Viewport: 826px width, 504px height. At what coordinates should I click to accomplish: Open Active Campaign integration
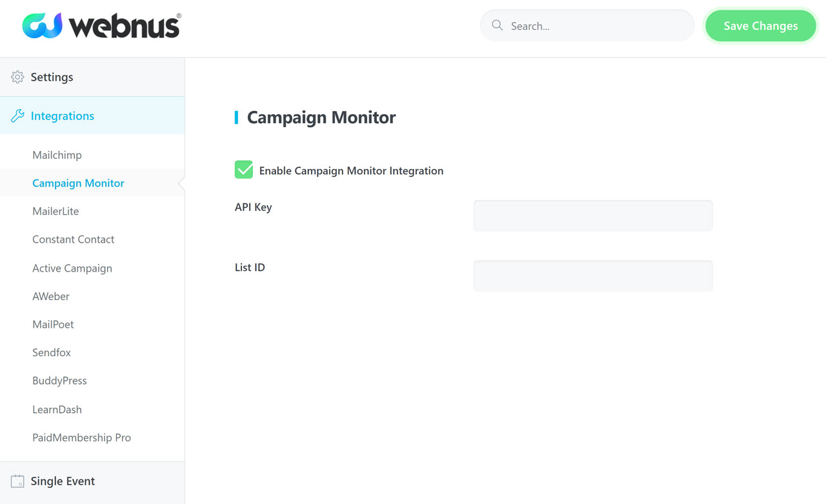72,268
